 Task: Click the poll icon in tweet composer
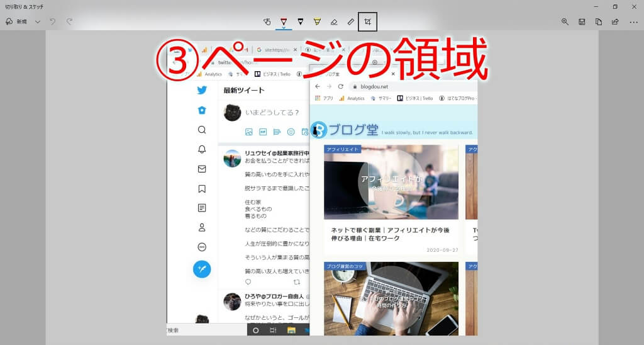click(x=277, y=132)
